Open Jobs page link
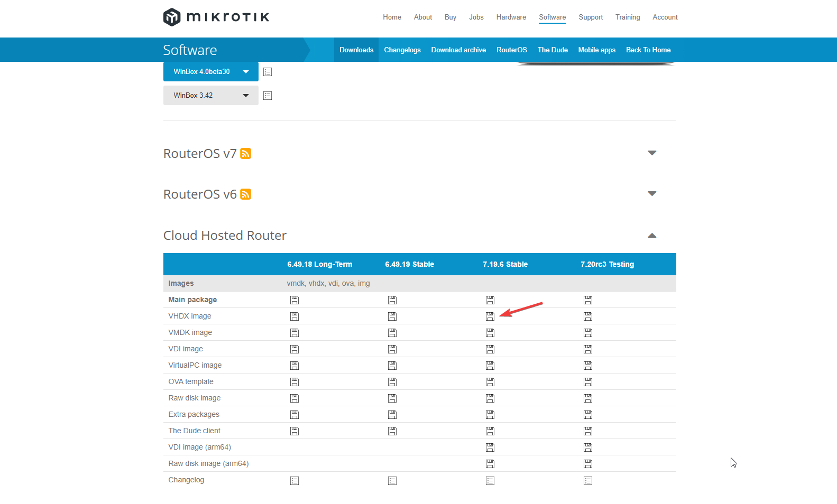The width and height of the screenshot is (837, 504). coord(476,17)
